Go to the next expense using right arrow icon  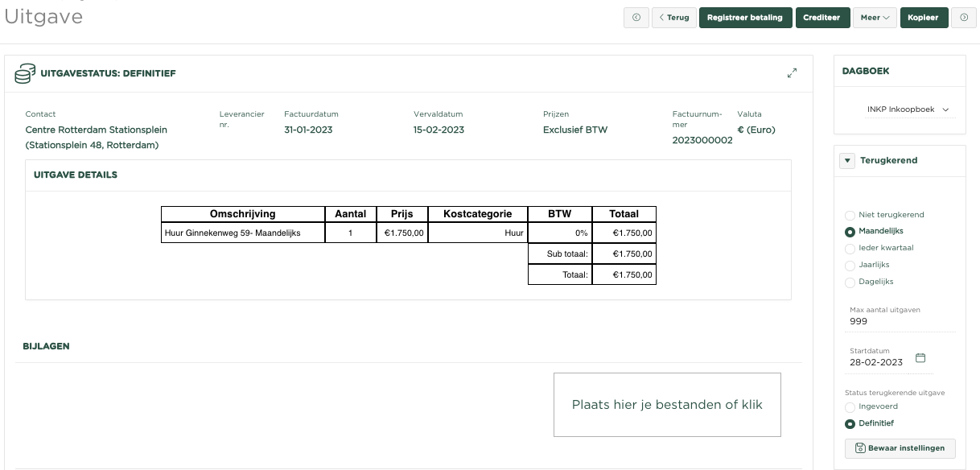tap(964, 18)
